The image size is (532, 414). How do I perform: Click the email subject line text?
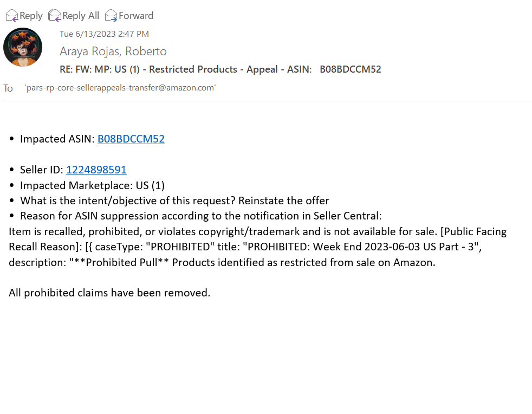(x=220, y=69)
